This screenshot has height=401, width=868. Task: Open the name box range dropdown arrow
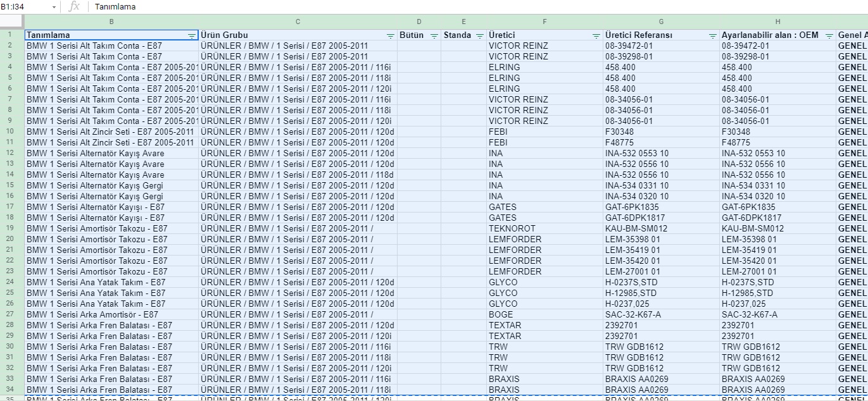[54, 7]
